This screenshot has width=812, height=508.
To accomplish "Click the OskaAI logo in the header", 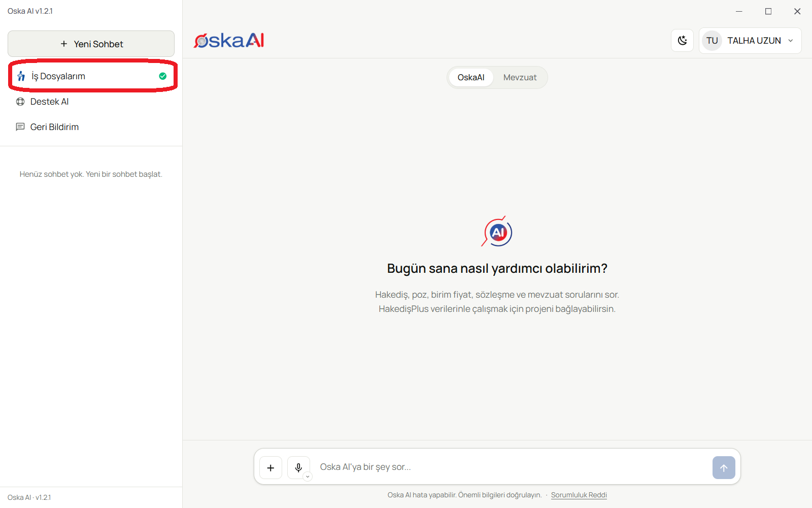I will (229, 41).
